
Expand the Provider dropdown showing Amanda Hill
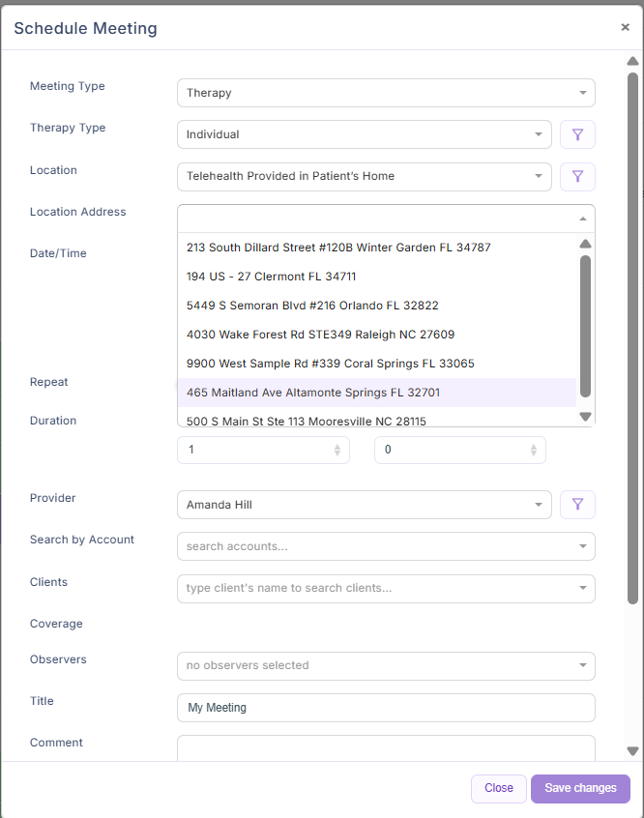point(364,505)
